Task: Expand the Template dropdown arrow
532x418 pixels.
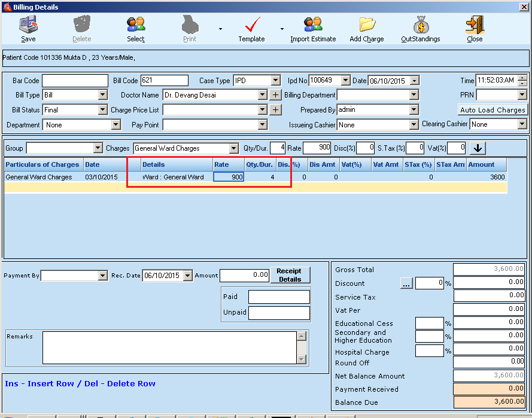Action: (x=282, y=29)
